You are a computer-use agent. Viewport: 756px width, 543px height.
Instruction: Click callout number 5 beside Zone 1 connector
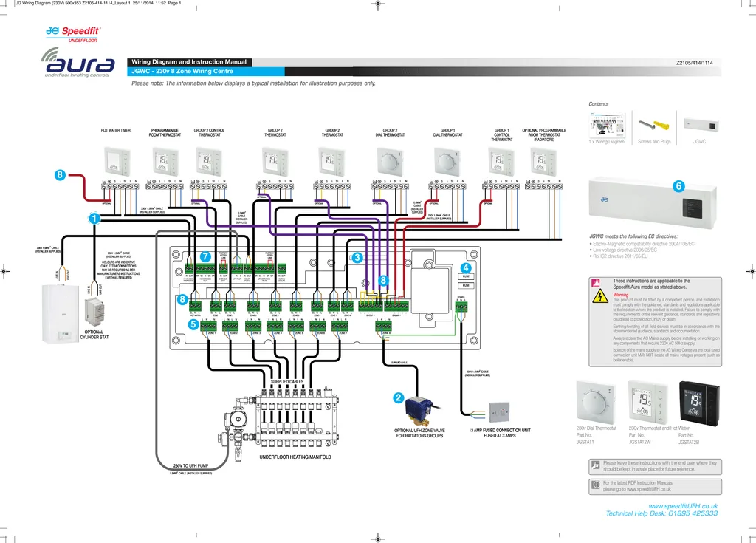click(193, 324)
